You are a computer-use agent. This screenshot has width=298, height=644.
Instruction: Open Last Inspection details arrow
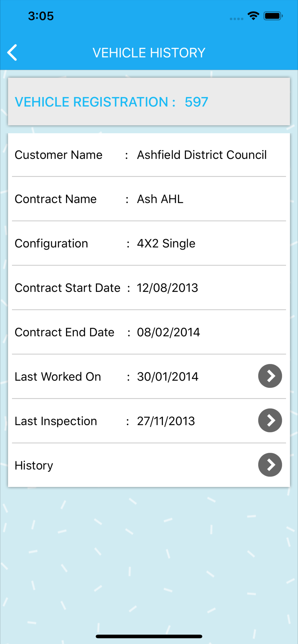270,420
